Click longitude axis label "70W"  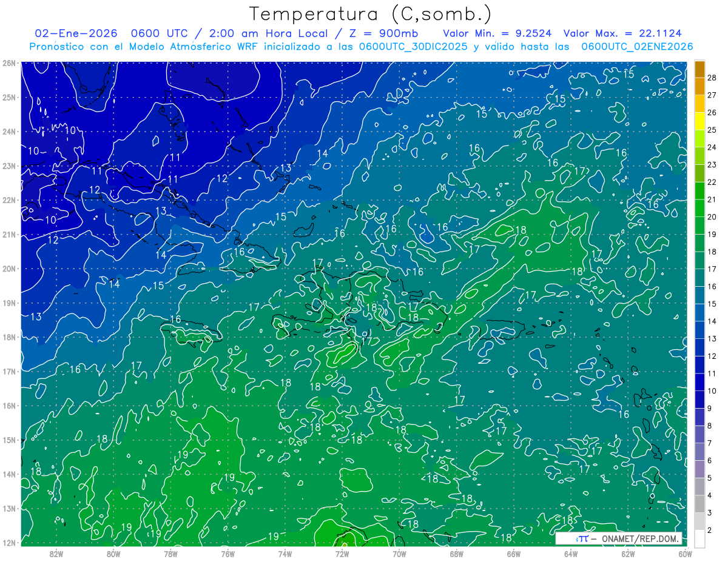[399, 554]
